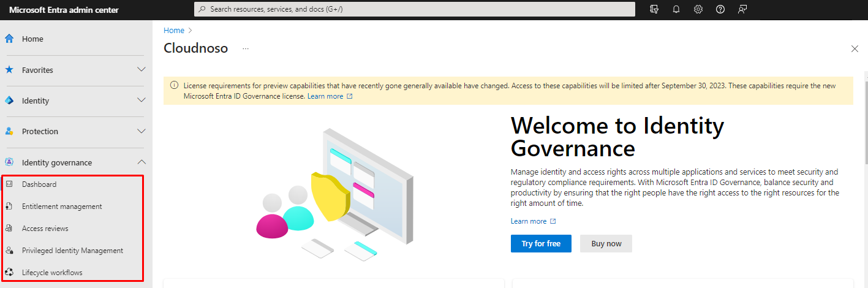Open the notifications bell icon
The width and height of the screenshot is (868, 288).
point(676,9)
